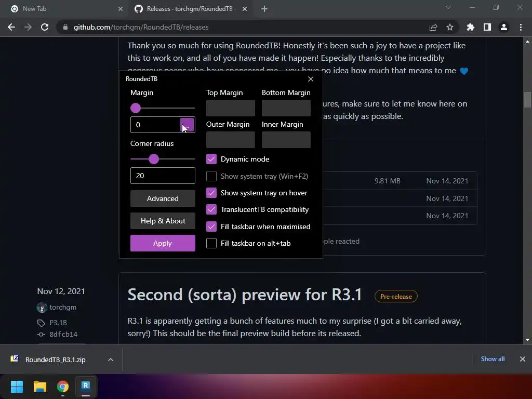
Task: Close the downloads bar
Action: (523, 359)
